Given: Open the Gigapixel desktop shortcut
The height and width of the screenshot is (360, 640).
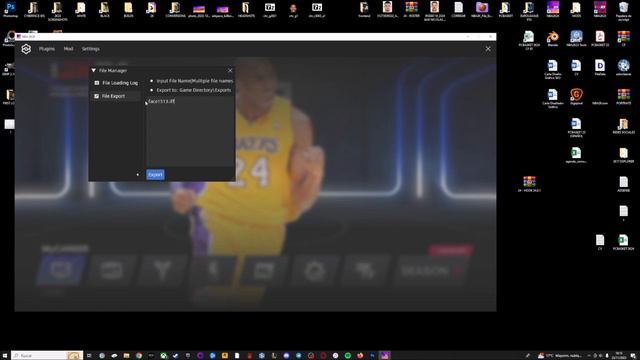Looking at the screenshot, I should pos(576,97).
